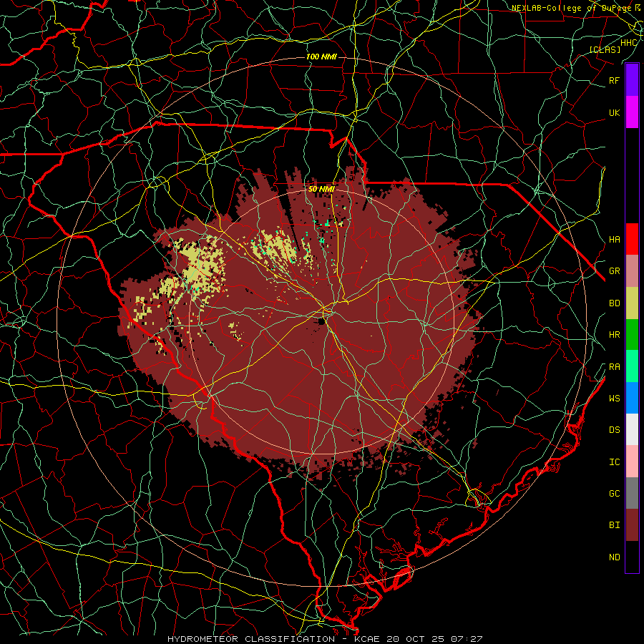Click the aqua RA legend color swatch

[x=632, y=366]
